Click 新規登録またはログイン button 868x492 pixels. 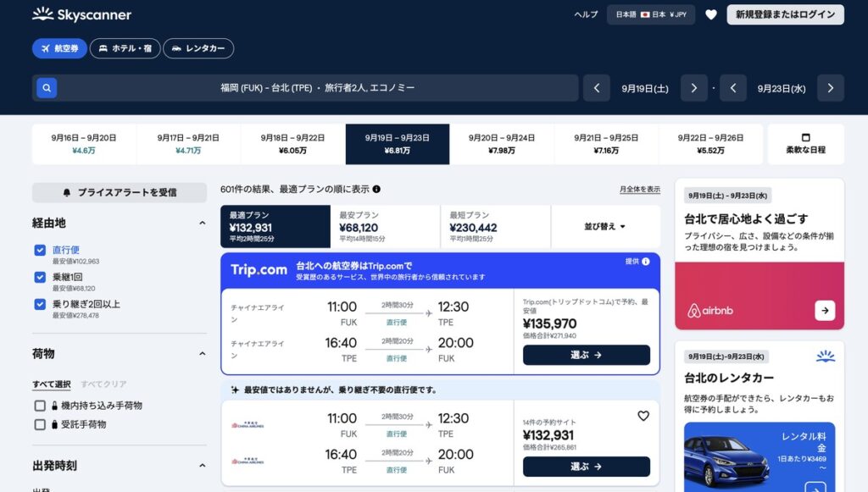tap(786, 14)
